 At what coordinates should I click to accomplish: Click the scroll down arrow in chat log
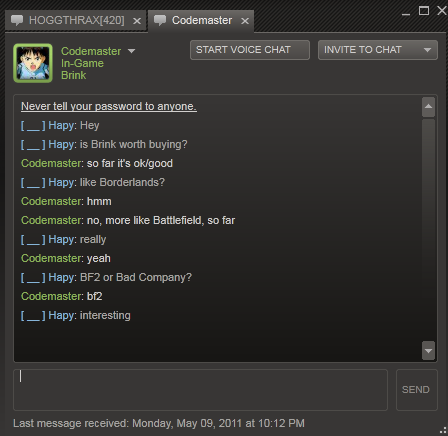coord(428,351)
